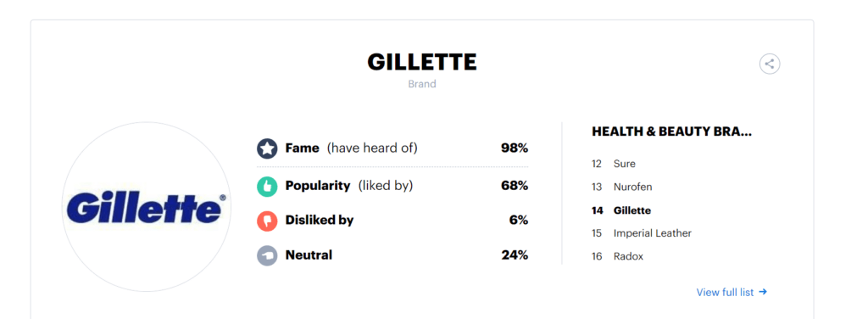The width and height of the screenshot is (868, 319).
Task: Click the green Popularity thumbs-up icon
Action: 267,186
